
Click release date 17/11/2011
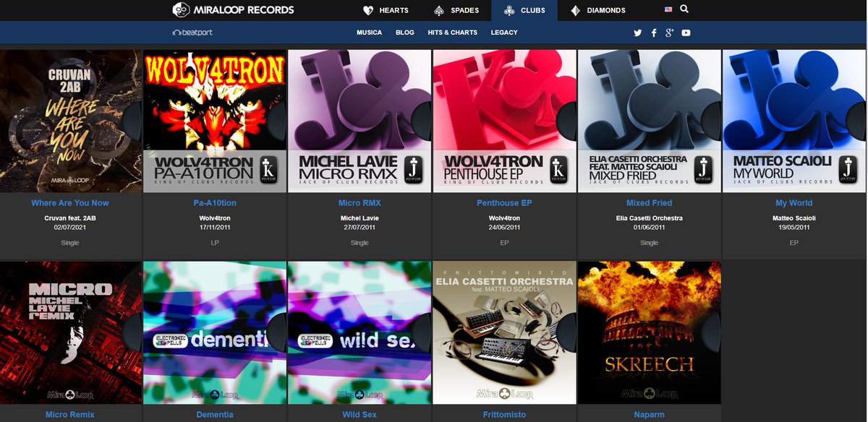[215, 227]
